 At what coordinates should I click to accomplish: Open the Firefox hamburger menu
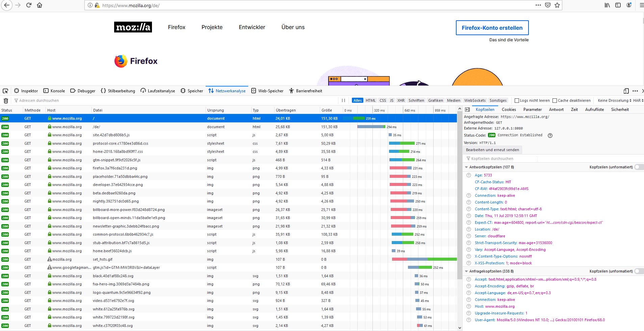[x=641, y=5]
